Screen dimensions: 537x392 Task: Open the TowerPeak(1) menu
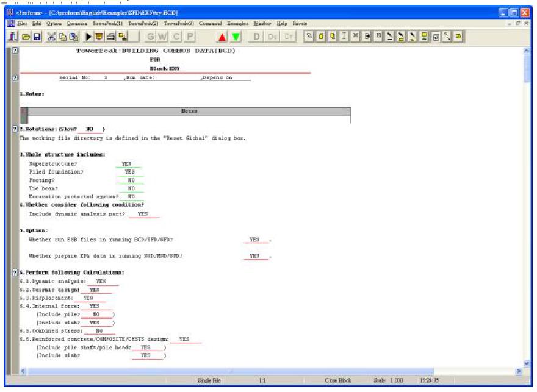(x=107, y=23)
